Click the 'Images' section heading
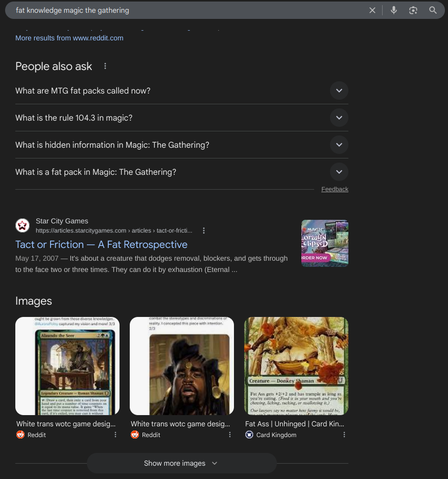This screenshot has width=448, height=479. (x=34, y=301)
